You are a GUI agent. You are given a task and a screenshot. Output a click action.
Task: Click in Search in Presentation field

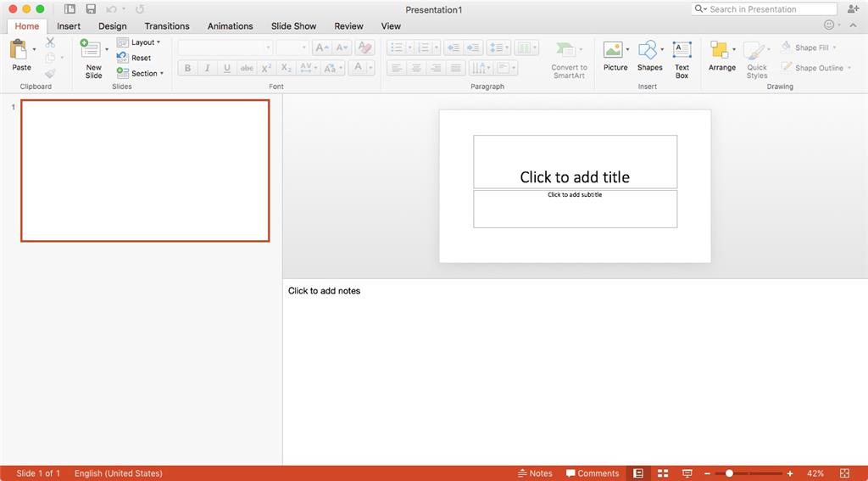click(x=764, y=8)
